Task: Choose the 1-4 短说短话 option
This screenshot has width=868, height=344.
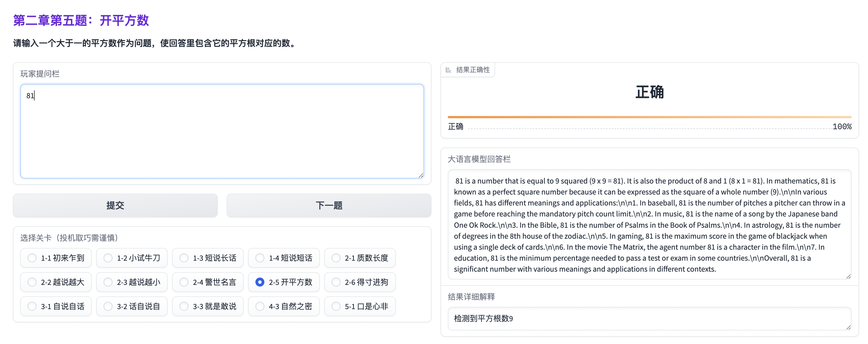Action: [x=260, y=258]
